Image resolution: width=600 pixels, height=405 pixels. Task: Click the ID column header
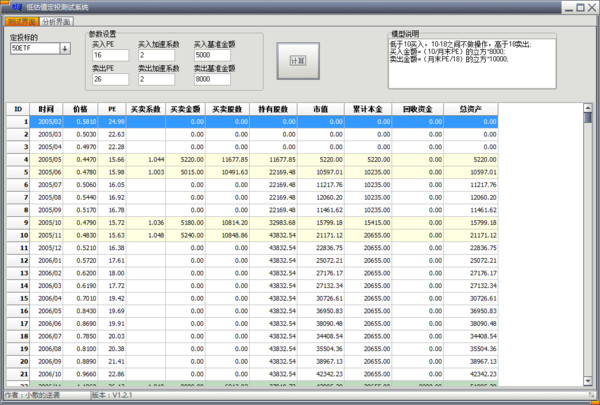(18, 109)
